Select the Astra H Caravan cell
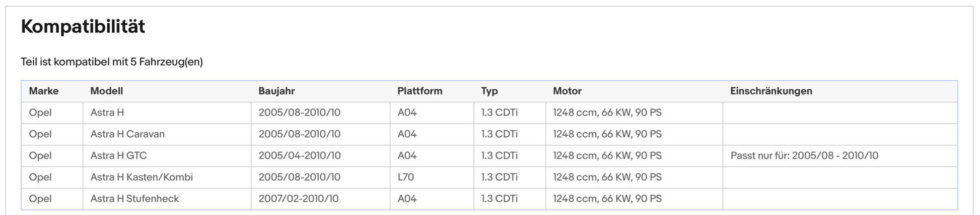 pos(167,134)
